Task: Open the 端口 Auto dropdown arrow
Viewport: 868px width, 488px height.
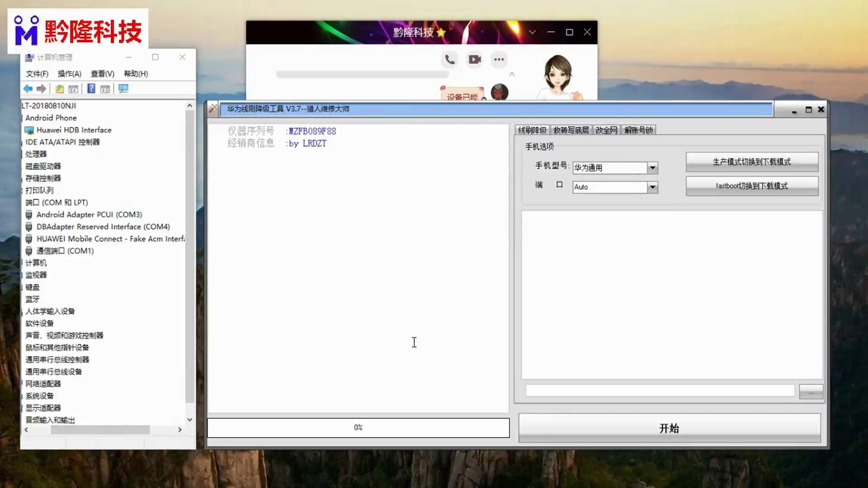Action: click(x=652, y=187)
